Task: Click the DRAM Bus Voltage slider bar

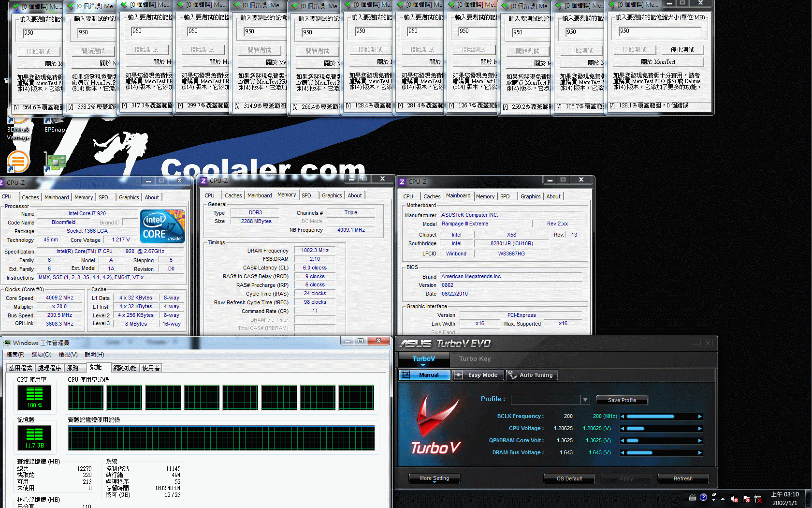Action: 661,453
